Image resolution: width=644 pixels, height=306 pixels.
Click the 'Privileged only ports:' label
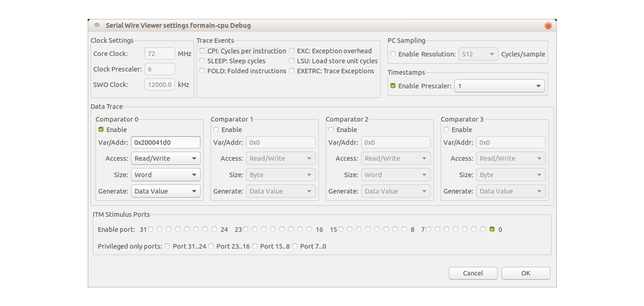(130, 247)
